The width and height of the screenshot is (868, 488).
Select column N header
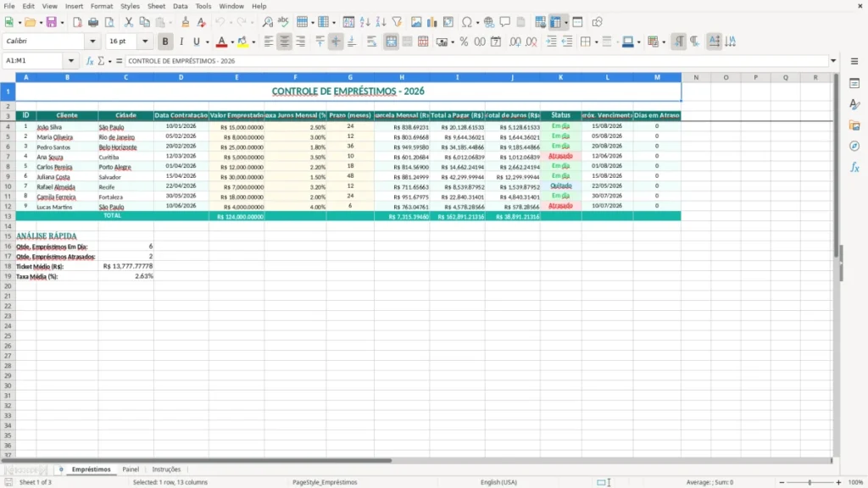click(696, 77)
